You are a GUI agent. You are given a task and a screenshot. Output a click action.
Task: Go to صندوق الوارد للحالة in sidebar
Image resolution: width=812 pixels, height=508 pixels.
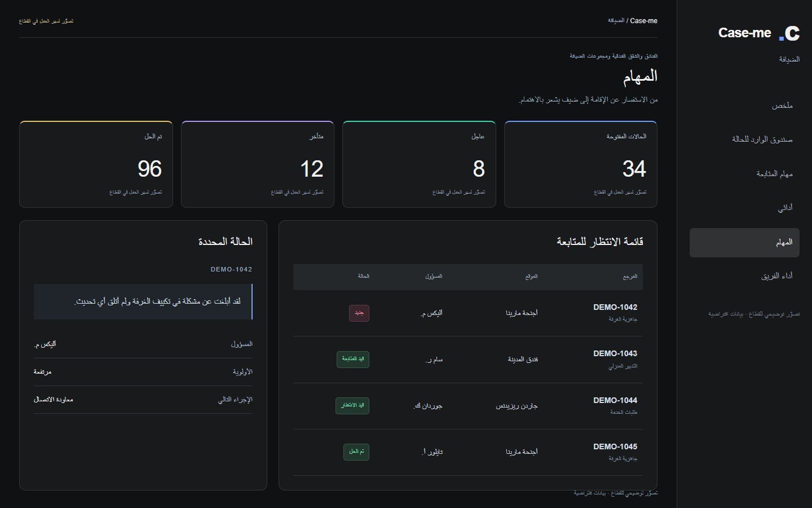click(744, 139)
